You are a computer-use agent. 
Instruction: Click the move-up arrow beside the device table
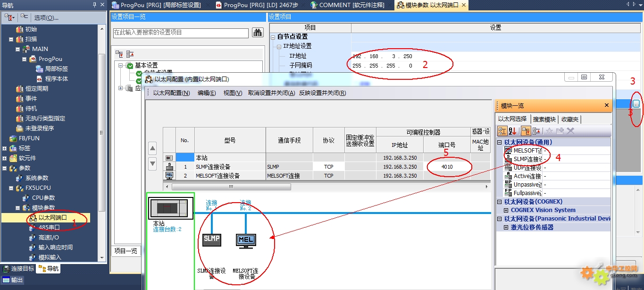coord(152,148)
